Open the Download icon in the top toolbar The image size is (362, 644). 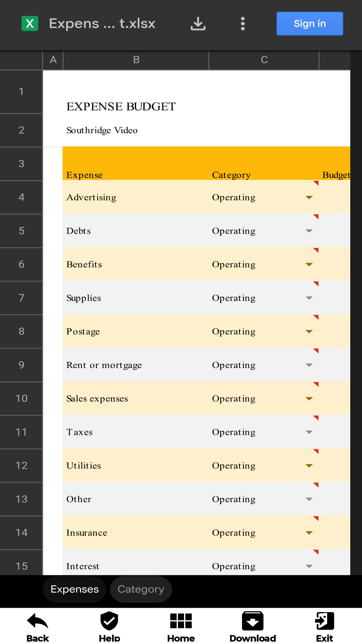click(x=198, y=23)
